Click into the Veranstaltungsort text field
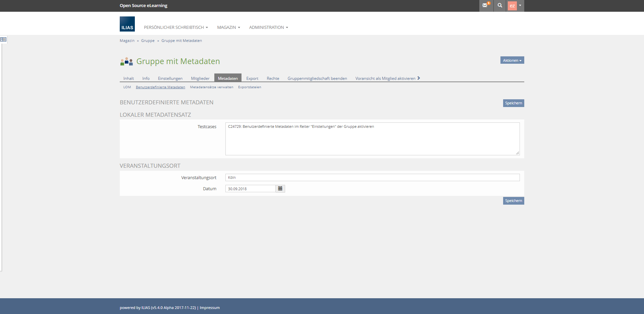 (372, 177)
